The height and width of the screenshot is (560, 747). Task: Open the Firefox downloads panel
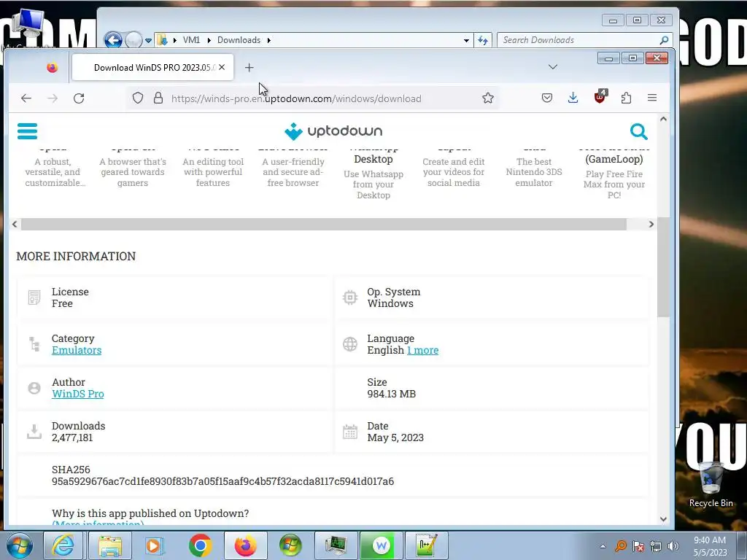573,98
